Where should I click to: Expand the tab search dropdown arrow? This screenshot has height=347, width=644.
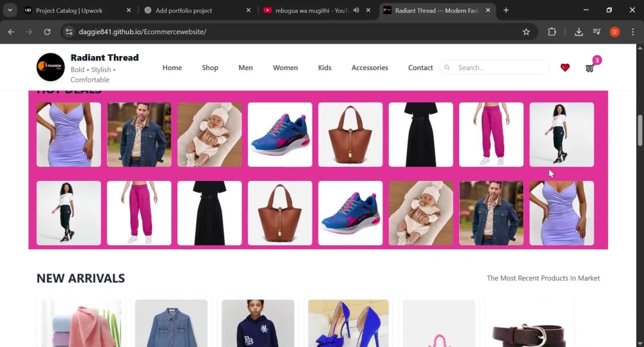pos(10,10)
